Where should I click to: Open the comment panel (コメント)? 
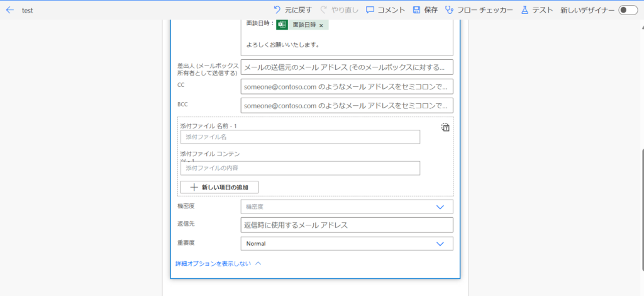[x=370, y=10]
